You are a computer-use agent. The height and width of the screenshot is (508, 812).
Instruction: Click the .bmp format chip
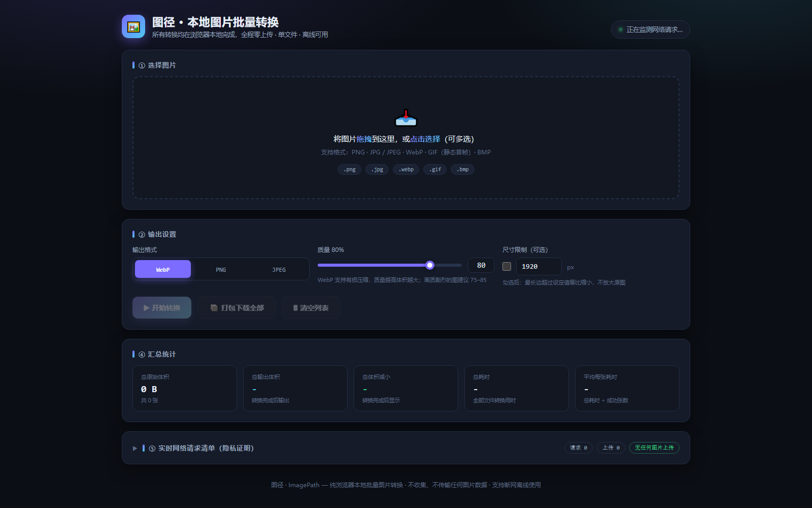point(462,169)
